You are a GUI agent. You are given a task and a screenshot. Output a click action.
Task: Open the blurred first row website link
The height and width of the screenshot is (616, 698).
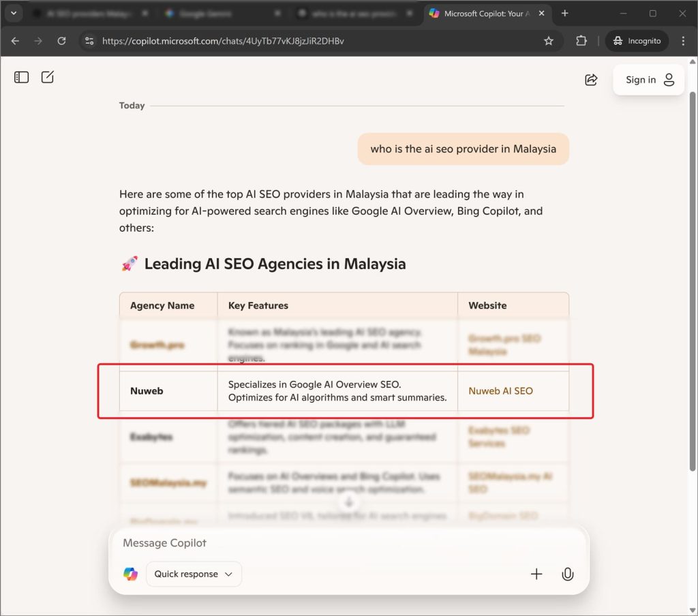tap(504, 345)
